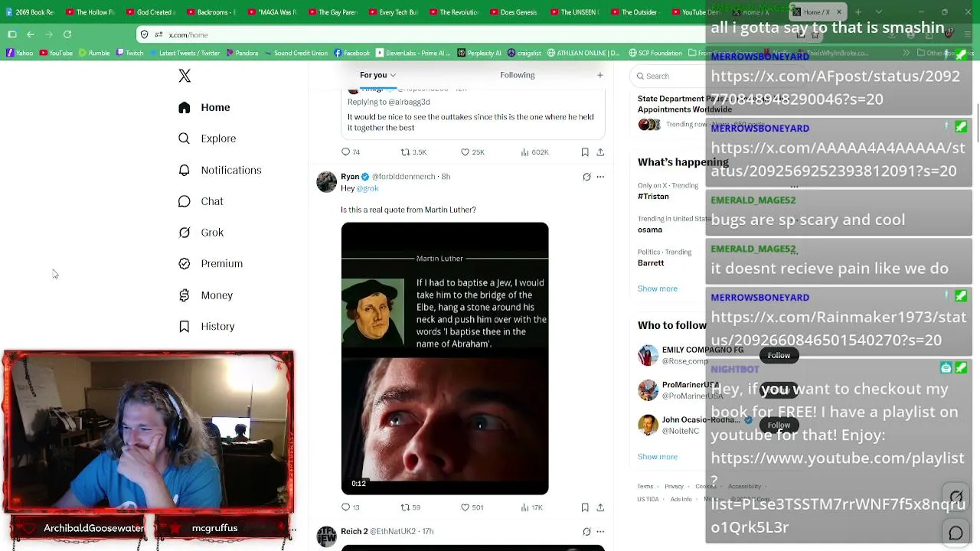Open the Rumble bookmark
Viewport: 980px width, 551px height.
pyautogui.click(x=94, y=53)
